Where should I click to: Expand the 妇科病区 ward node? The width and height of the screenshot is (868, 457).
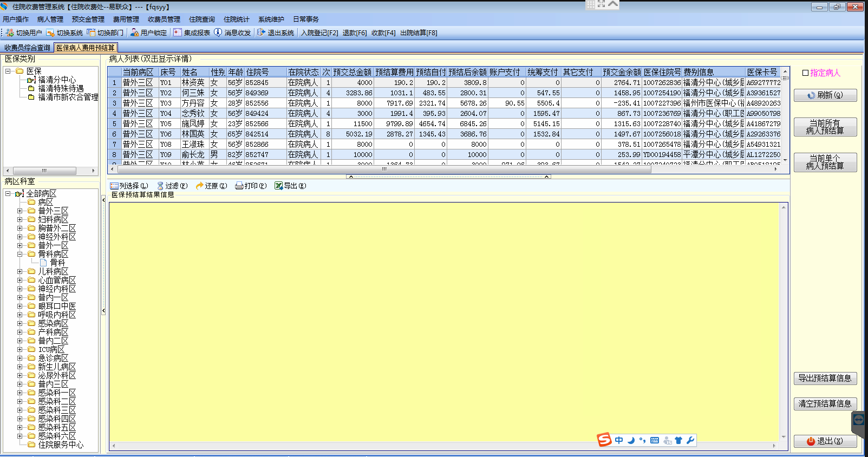20,219
